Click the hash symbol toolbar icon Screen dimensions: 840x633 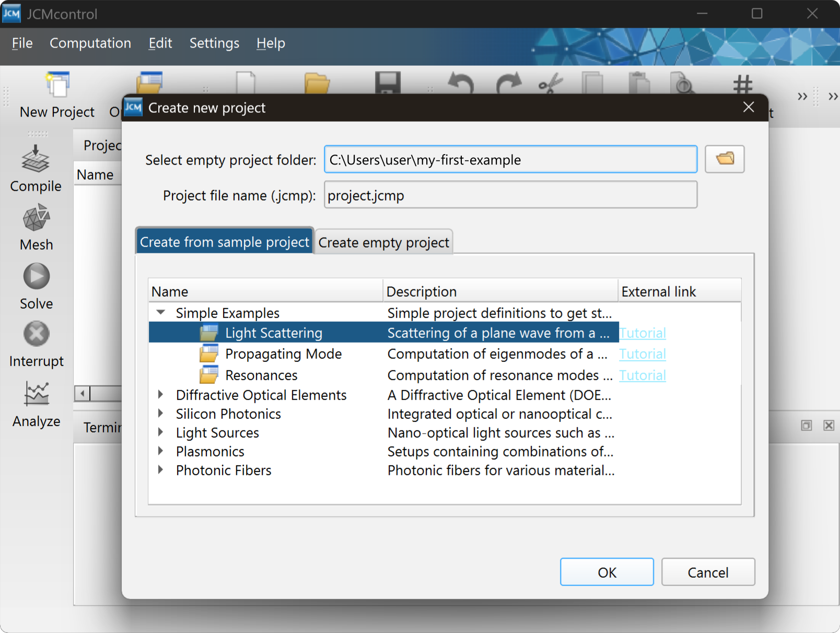(743, 84)
